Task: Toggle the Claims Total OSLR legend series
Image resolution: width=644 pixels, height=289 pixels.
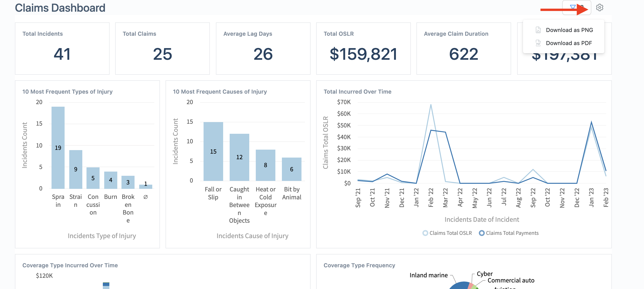Action: point(447,233)
